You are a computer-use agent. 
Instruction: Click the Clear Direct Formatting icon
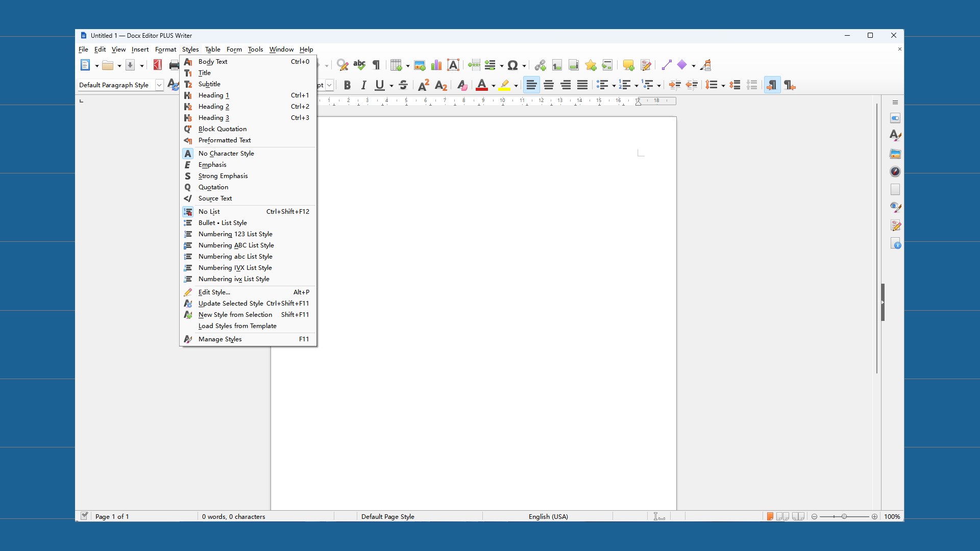coord(462,85)
